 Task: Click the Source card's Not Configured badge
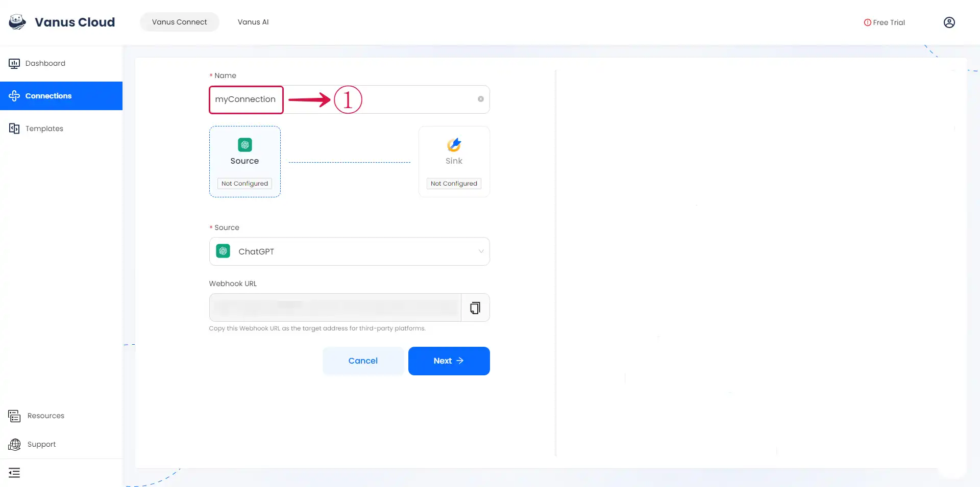(244, 184)
